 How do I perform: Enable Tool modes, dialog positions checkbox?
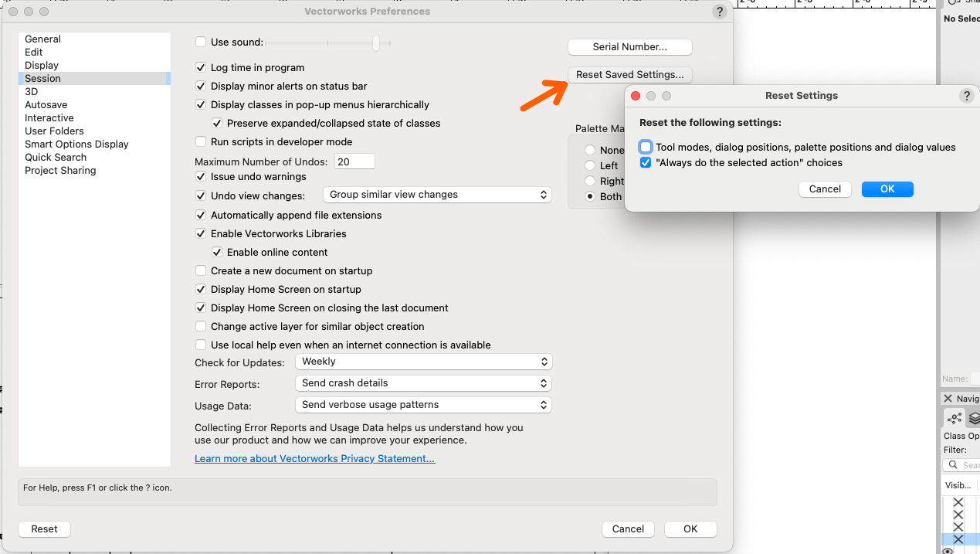click(646, 147)
